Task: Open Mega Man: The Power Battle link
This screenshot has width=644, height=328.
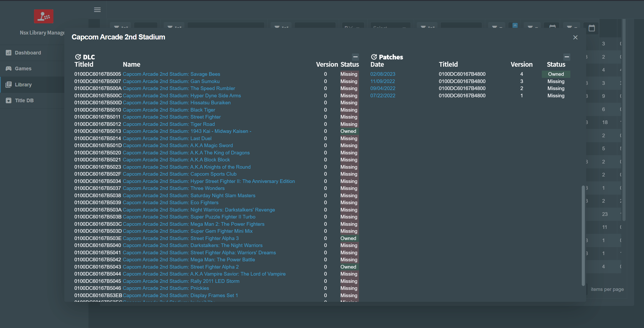Action: [189, 259]
